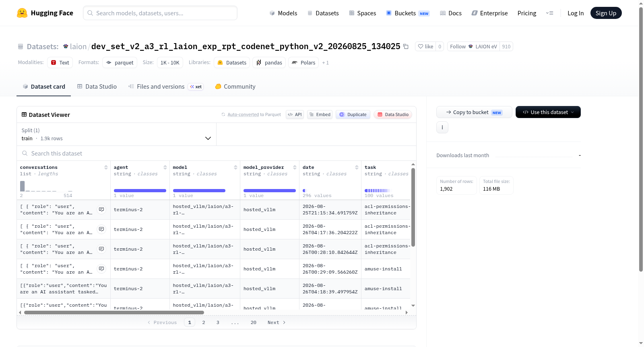Sort by the agent column arrows

pos(165,167)
